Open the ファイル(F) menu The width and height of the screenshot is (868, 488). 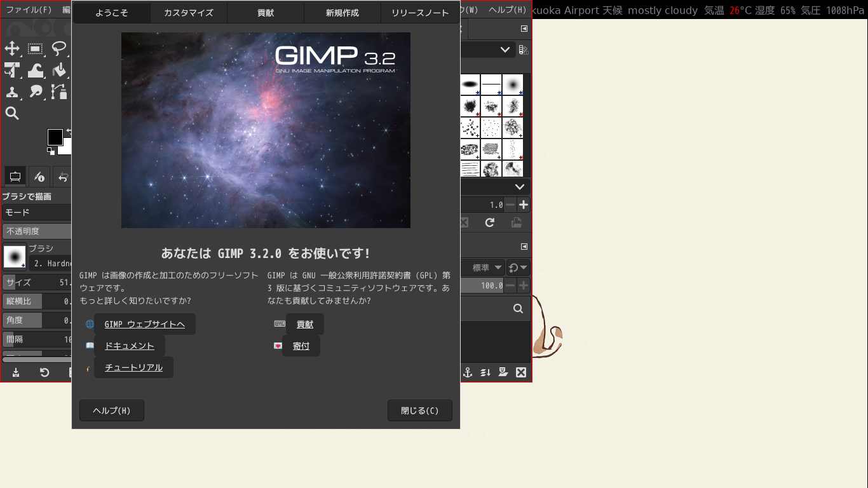click(29, 10)
